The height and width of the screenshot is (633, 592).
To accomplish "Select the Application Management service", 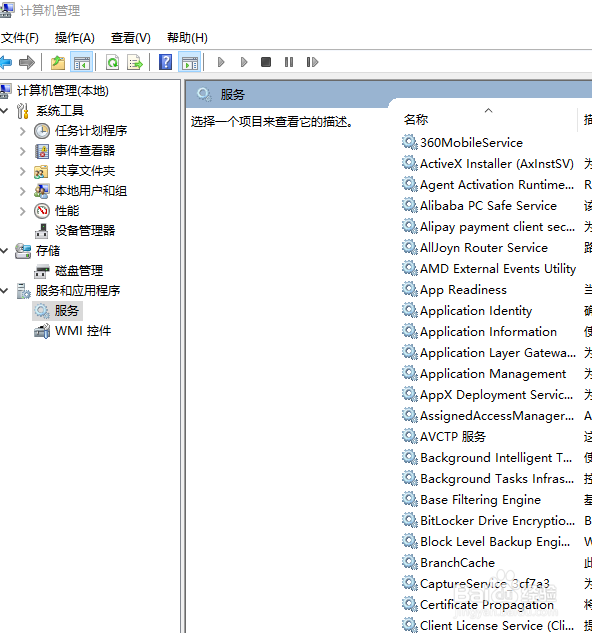I will click(493, 373).
